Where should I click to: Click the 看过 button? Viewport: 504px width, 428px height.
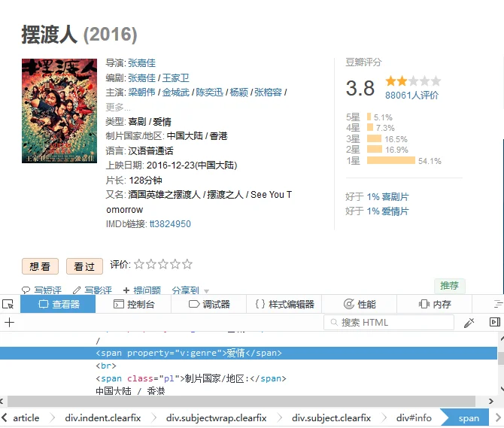click(84, 266)
